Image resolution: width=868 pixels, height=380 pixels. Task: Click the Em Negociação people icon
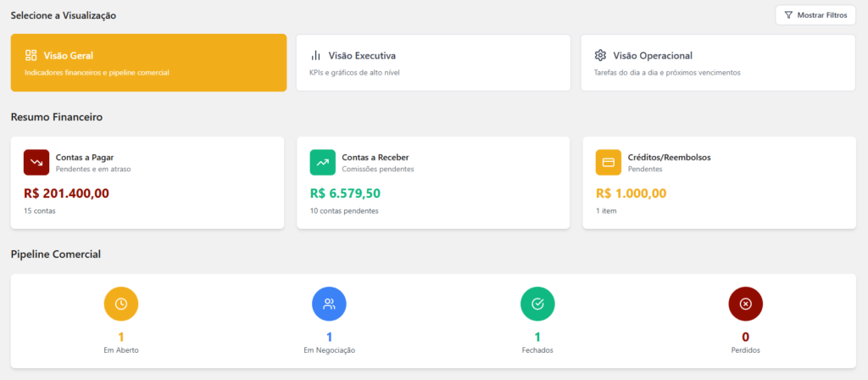329,304
